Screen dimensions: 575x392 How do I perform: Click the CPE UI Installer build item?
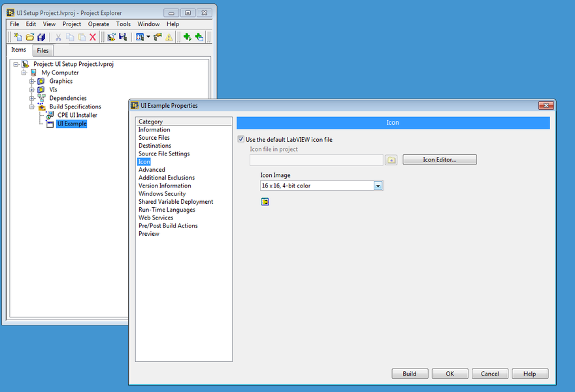click(x=76, y=115)
